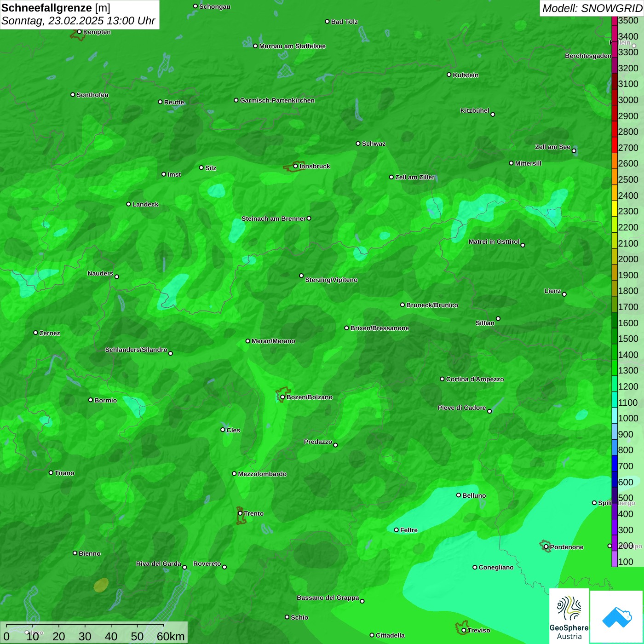Click the blue cloud logo in the corner
This screenshot has height=644, width=644.
point(616,617)
